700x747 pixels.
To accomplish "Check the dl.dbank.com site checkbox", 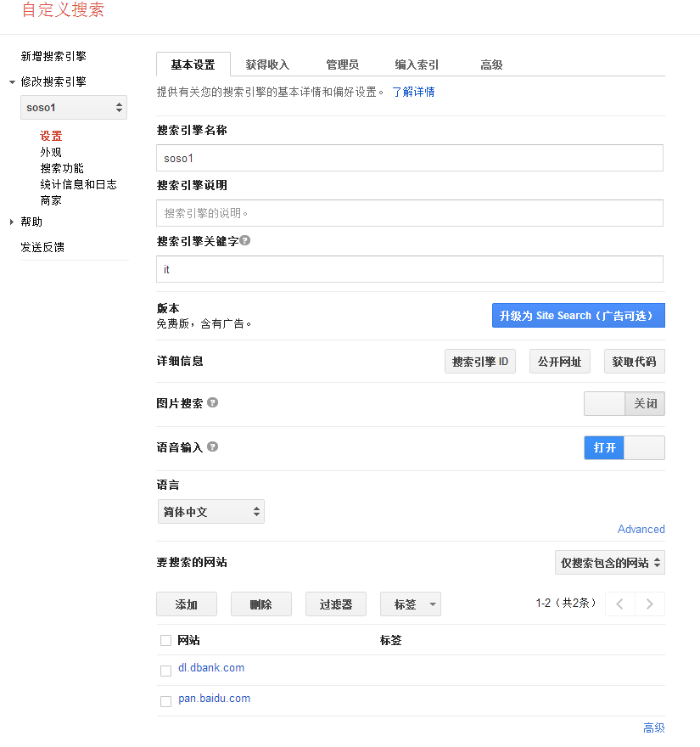I will coord(165,670).
